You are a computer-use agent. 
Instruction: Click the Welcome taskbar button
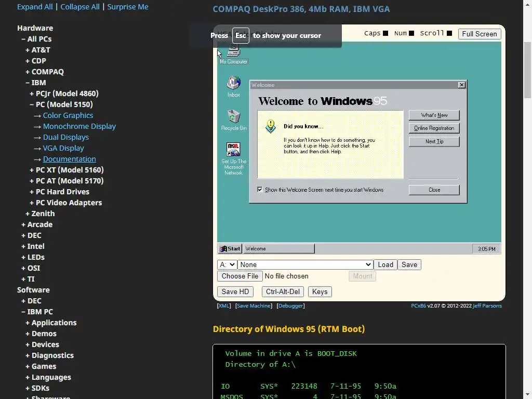coord(279,249)
